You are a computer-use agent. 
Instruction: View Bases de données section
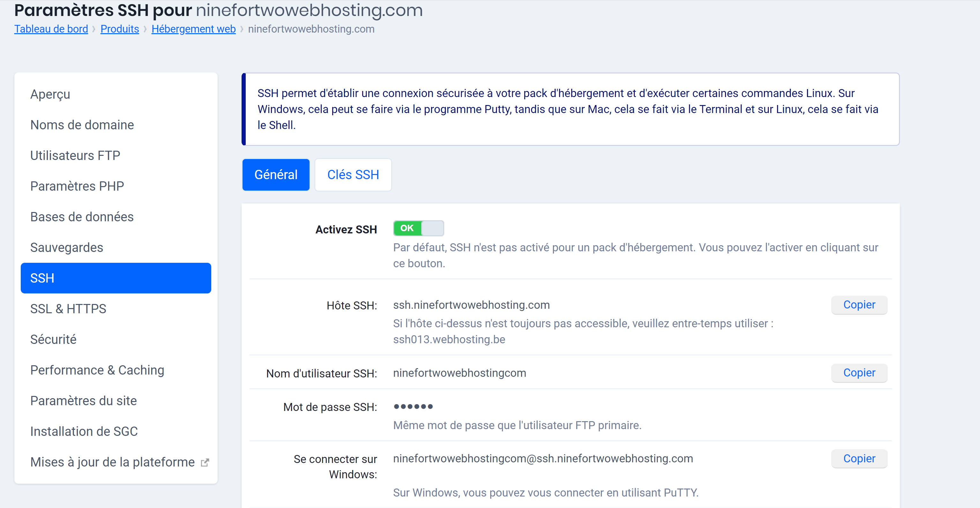click(82, 216)
